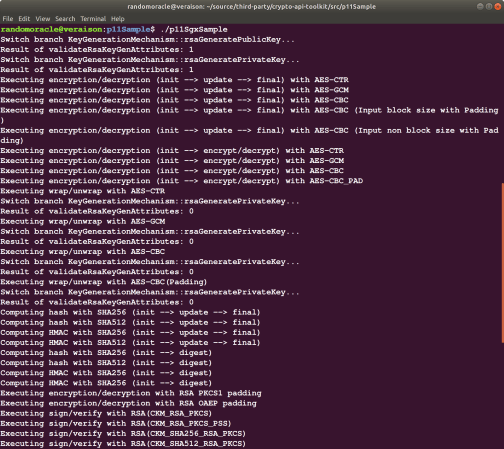Click the window title bar text
504x449 pixels.
(x=252, y=6)
